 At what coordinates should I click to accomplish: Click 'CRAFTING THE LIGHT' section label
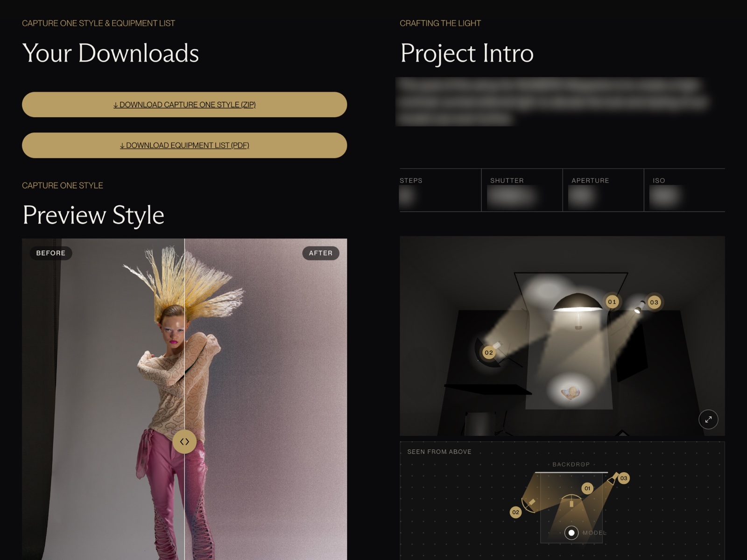tap(440, 23)
